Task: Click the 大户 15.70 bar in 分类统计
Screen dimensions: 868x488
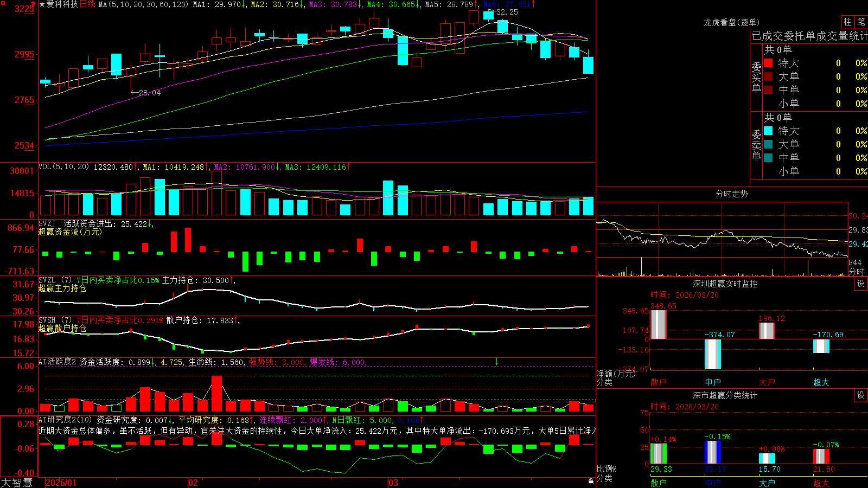Action: (767, 459)
